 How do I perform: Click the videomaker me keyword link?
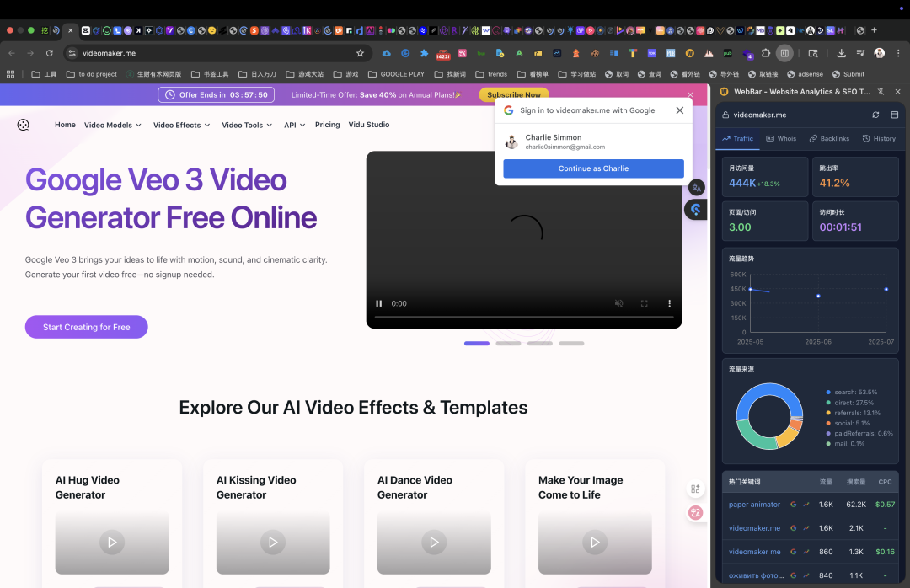[x=754, y=552]
